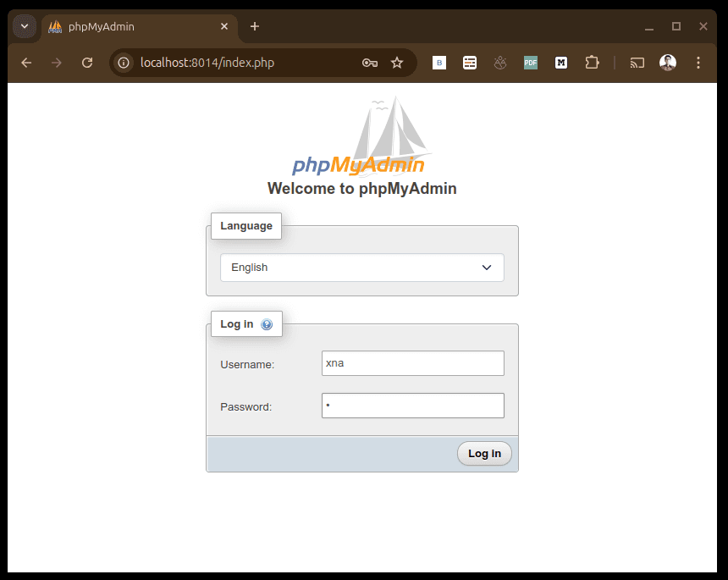Focus the Username input field
The width and height of the screenshot is (728, 580).
tap(413, 363)
